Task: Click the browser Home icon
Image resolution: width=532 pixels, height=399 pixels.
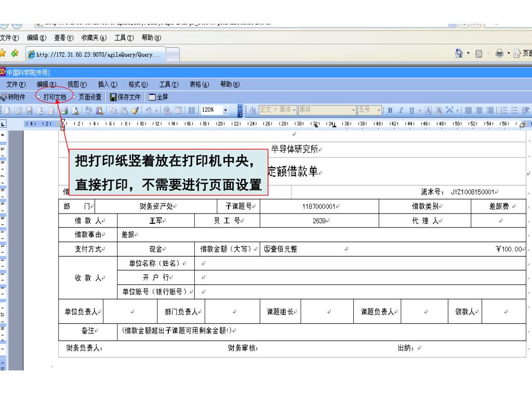Action: tap(459, 54)
